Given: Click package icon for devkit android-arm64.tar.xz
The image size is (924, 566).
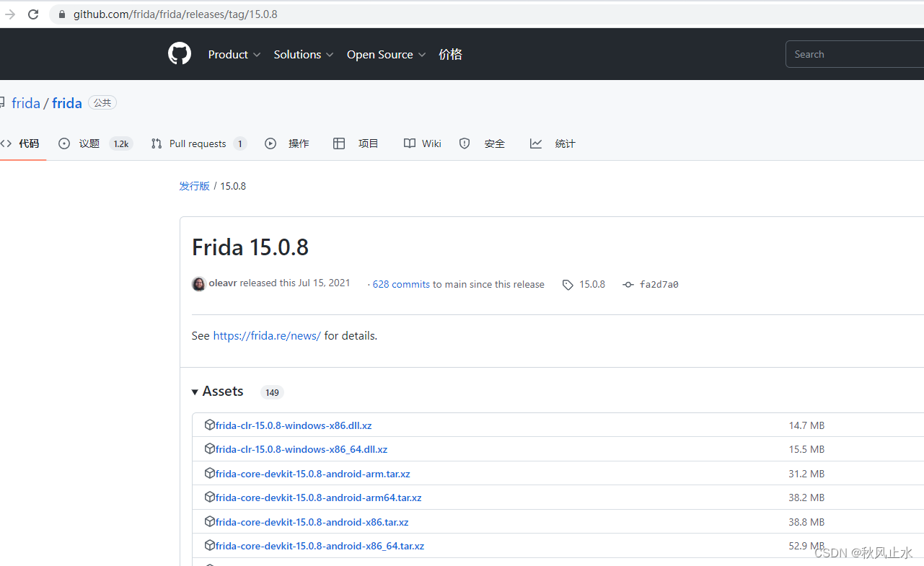Looking at the screenshot, I should pyautogui.click(x=210, y=497).
